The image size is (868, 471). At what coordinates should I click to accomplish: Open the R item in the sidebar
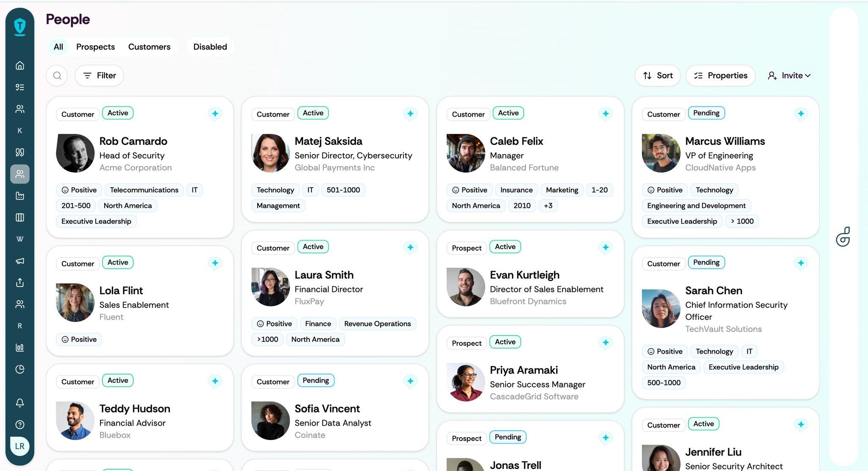pos(20,326)
